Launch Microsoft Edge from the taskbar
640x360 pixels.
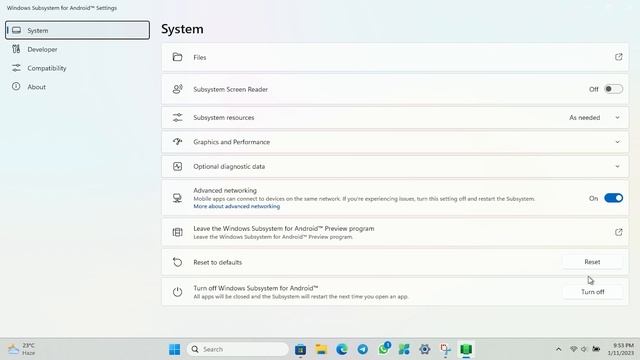click(342, 349)
